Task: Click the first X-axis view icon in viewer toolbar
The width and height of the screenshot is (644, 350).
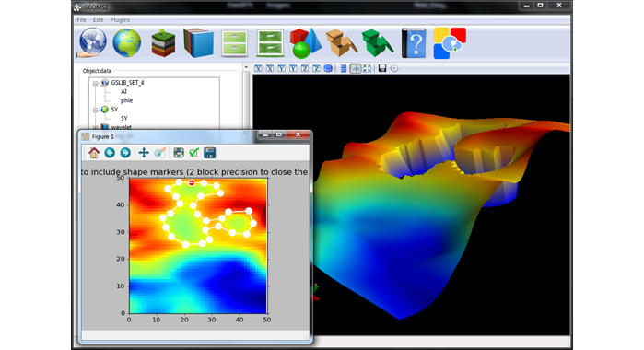Action: 258,68
